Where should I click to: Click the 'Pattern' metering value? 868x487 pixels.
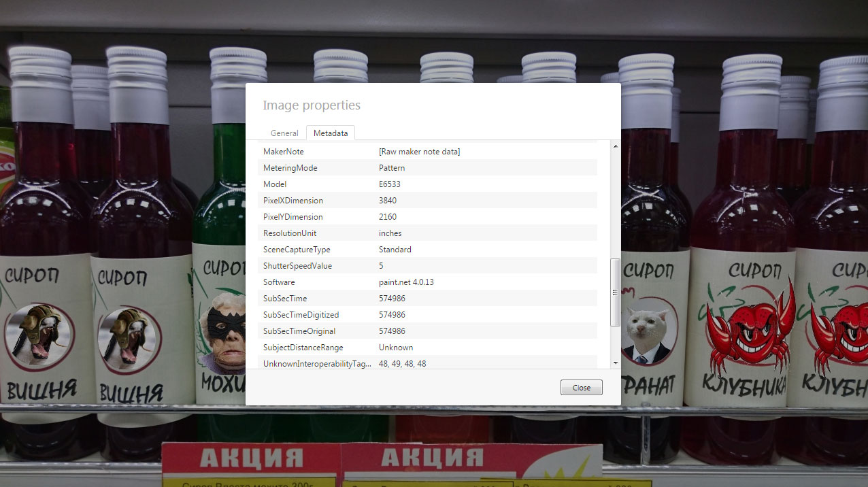click(x=392, y=168)
